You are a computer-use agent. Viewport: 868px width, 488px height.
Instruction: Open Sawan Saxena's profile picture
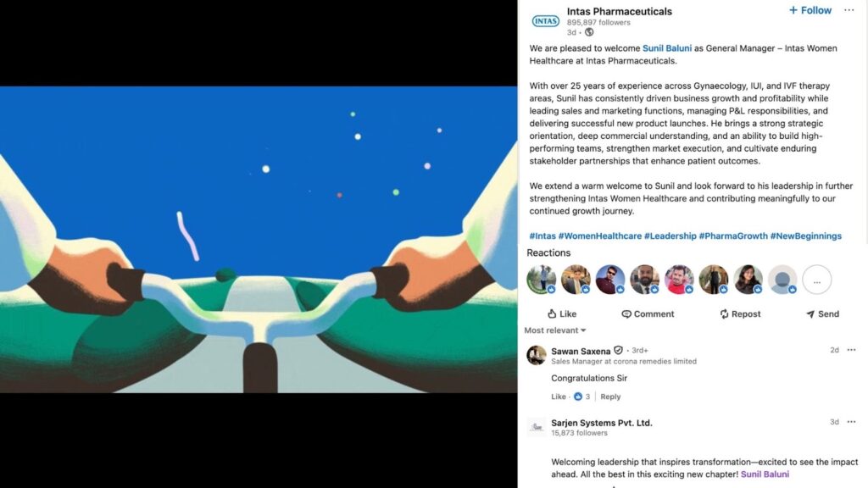[537, 355]
